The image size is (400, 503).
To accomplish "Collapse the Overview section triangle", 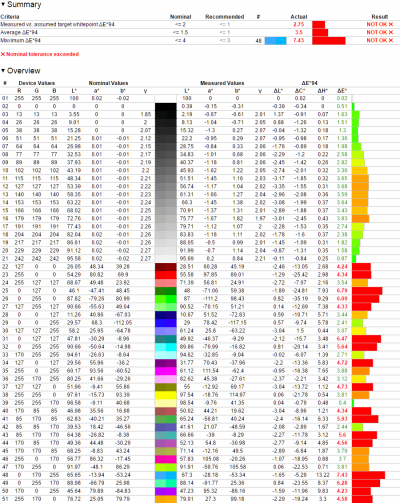I will click(x=3, y=70).
